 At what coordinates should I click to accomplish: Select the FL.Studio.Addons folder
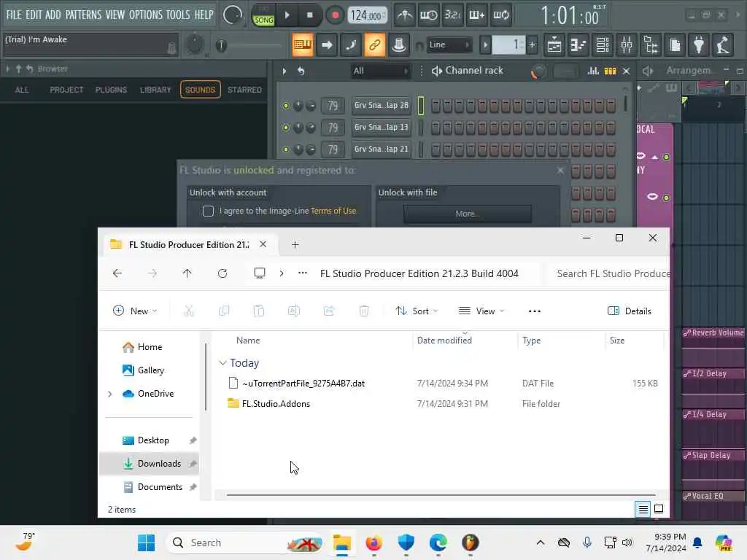276,404
